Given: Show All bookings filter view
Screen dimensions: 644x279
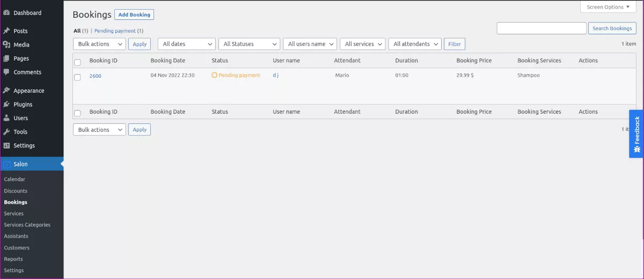Looking at the screenshot, I should pyautogui.click(x=77, y=31).
